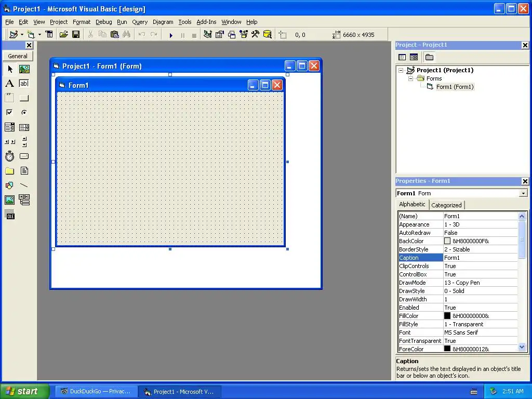Save the project using the floppy icon
Image resolution: width=532 pixels, height=399 pixels.
(76, 34)
